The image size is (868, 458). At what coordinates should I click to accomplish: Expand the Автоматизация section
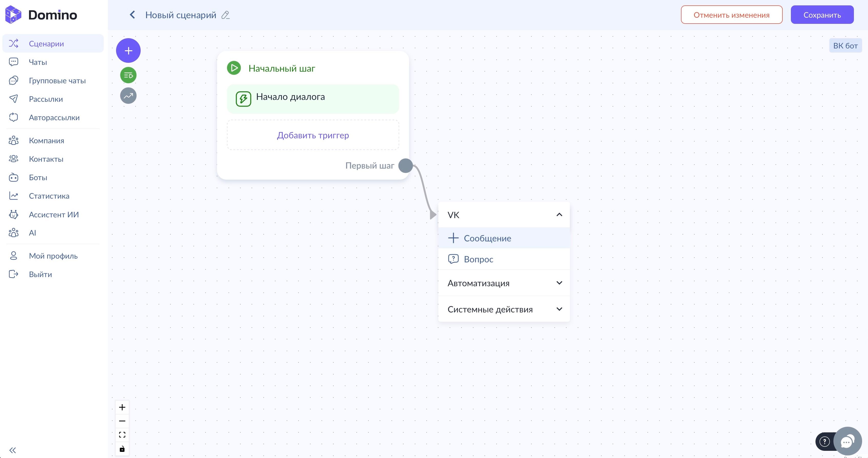[559, 283]
